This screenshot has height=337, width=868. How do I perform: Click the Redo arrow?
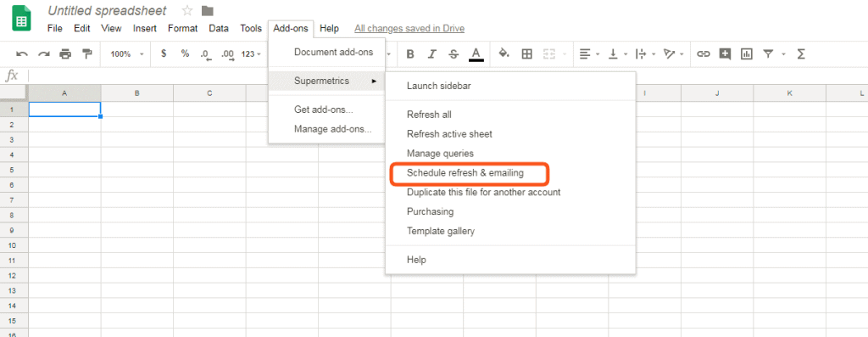(x=44, y=53)
